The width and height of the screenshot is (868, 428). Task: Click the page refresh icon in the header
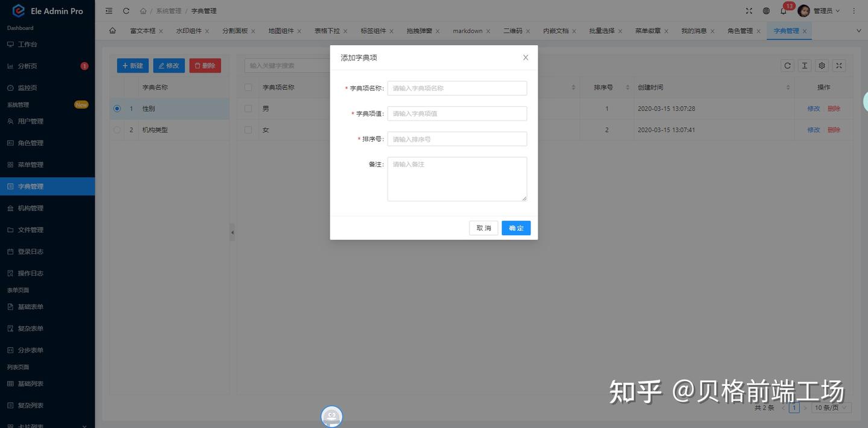click(125, 10)
